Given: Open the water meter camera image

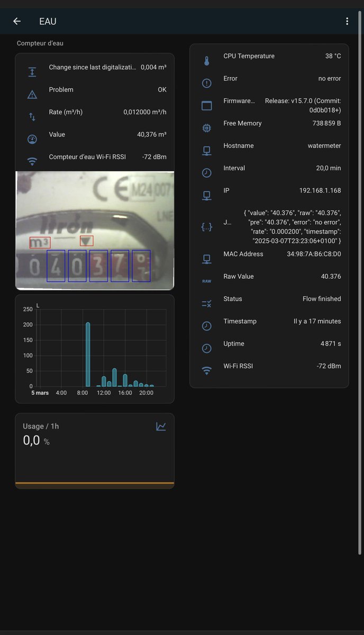Looking at the screenshot, I should click(95, 231).
